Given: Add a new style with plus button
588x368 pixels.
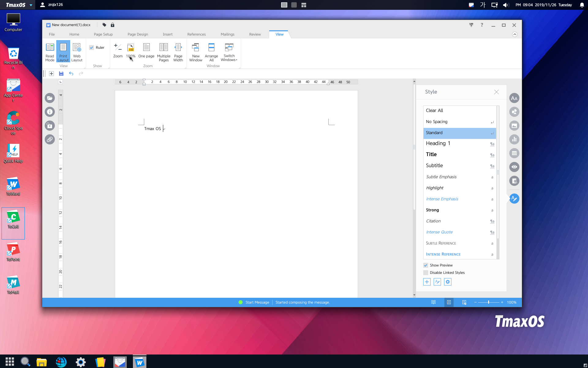Looking at the screenshot, I should tap(427, 282).
